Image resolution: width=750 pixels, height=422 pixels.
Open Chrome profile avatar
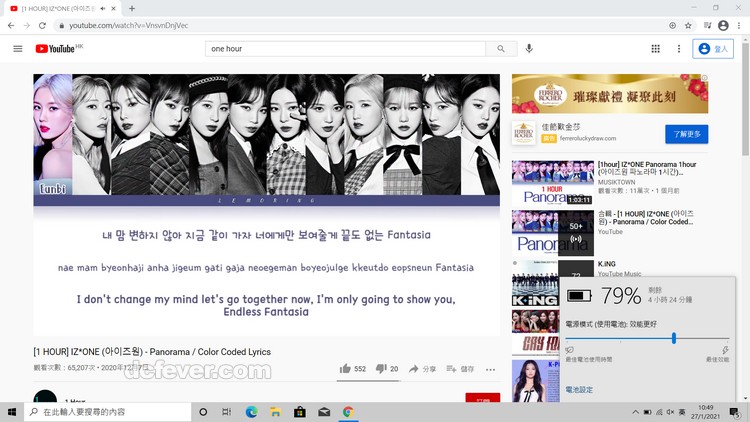coord(723,25)
